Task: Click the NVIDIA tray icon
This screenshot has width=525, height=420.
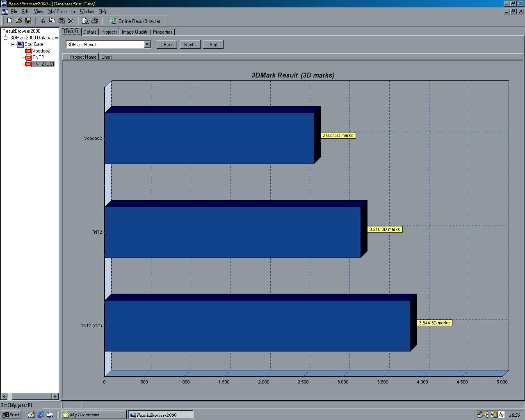Action: (494, 415)
